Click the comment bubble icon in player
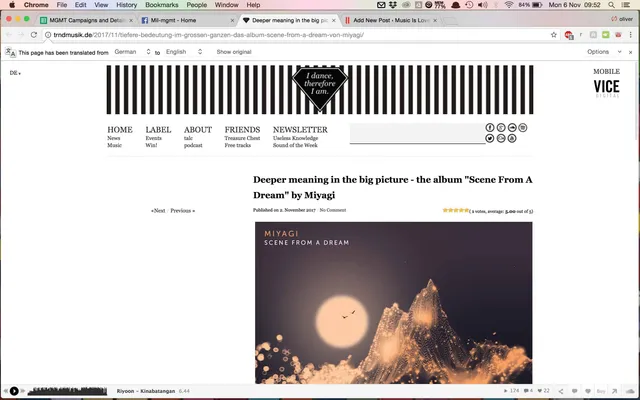Image resolution: width=640 pixels, height=400 pixels. coord(574,391)
